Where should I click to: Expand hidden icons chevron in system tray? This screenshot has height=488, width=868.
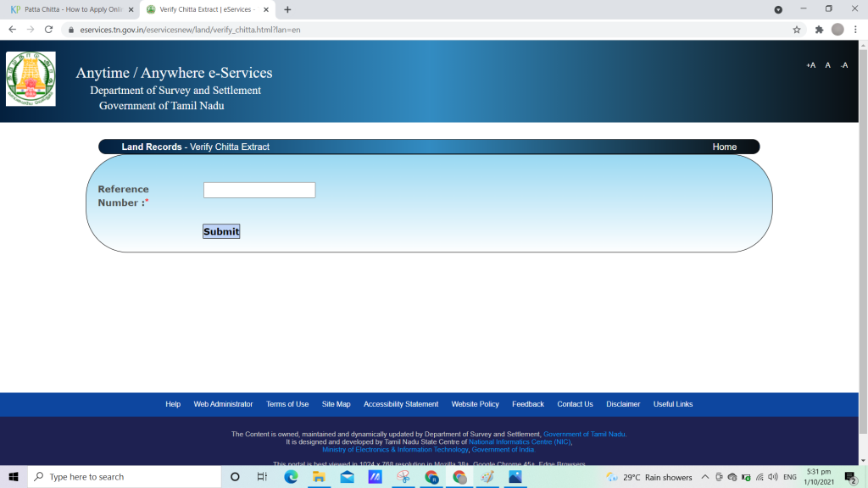[x=705, y=476]
